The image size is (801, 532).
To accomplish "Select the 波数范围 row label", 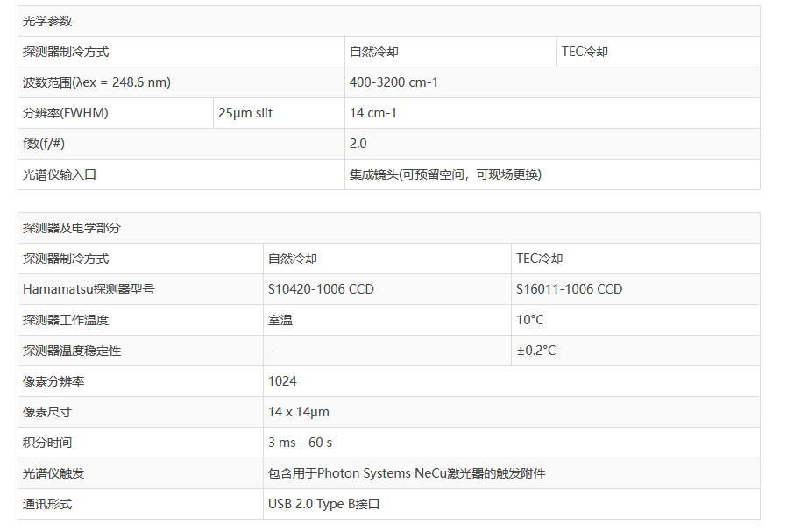I will (96, 82).
